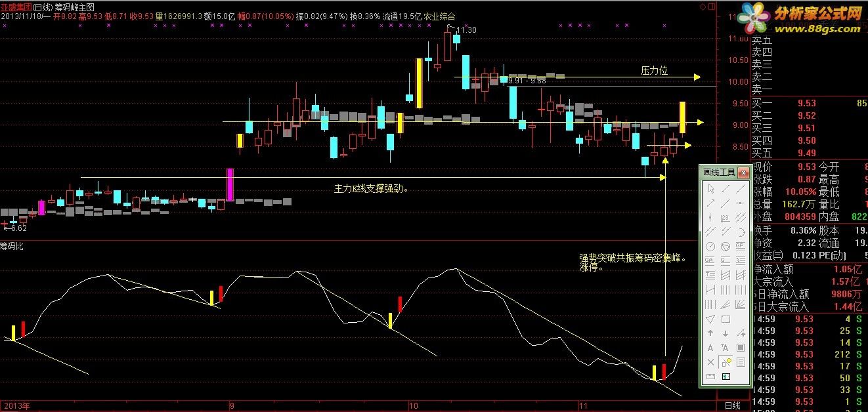Select the GP line tool
Viewport: 868px width, 412px height.
(x=741, y=246)
